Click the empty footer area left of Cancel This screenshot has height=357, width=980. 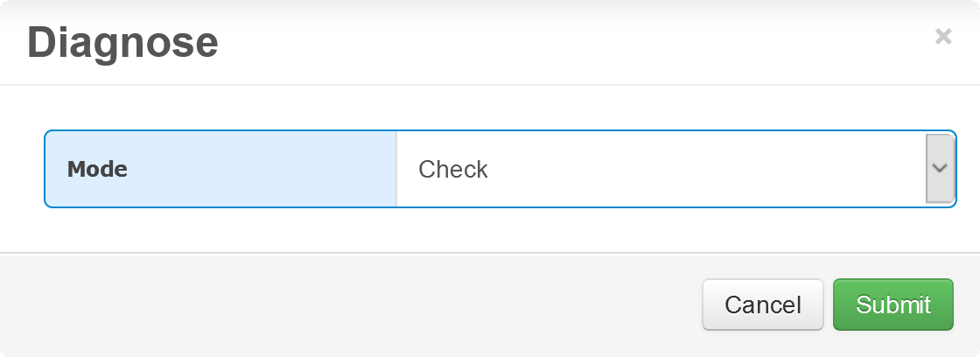click(350, 304)
